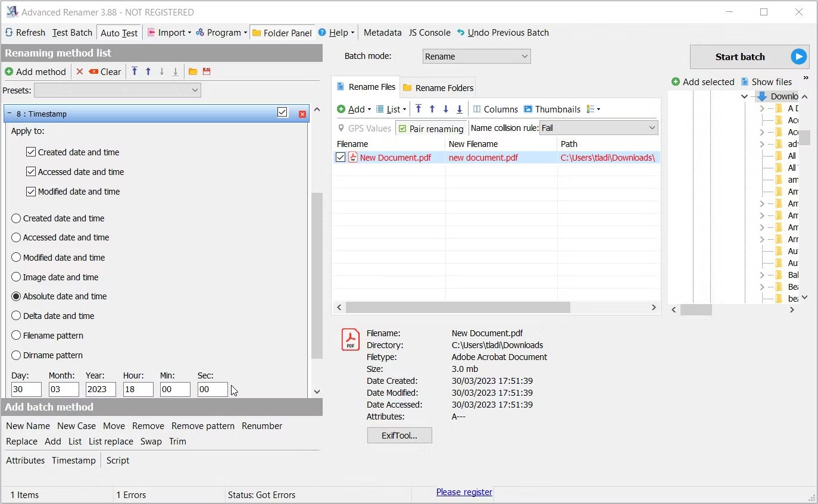Move method to bottom in method list
This screenshot has height=504, width=818.
176,72
